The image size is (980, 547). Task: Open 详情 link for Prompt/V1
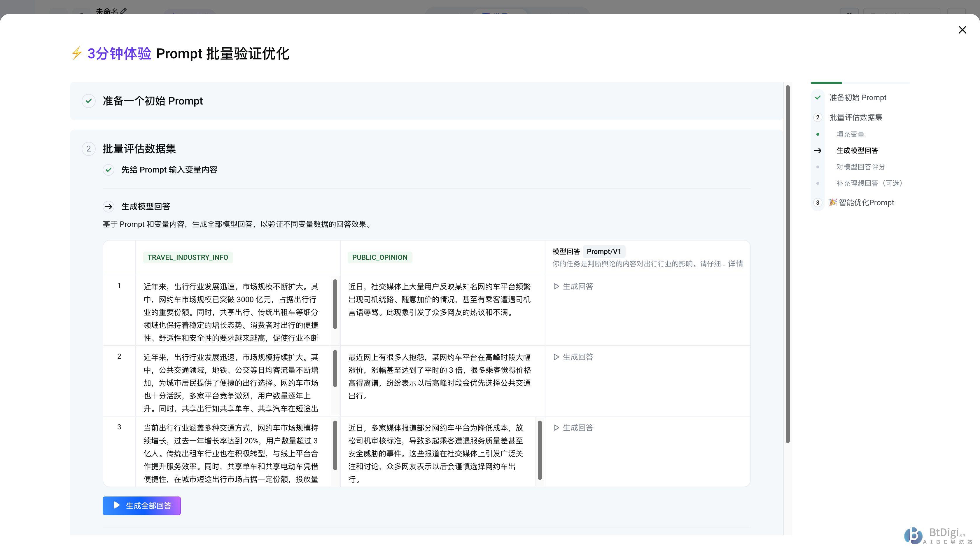click(x=735, y=264)
